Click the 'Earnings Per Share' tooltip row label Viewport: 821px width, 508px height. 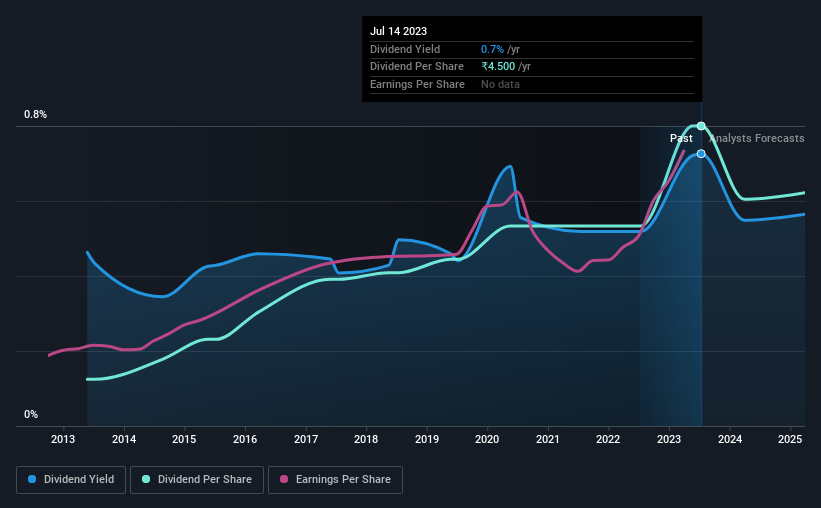point(417,84)
